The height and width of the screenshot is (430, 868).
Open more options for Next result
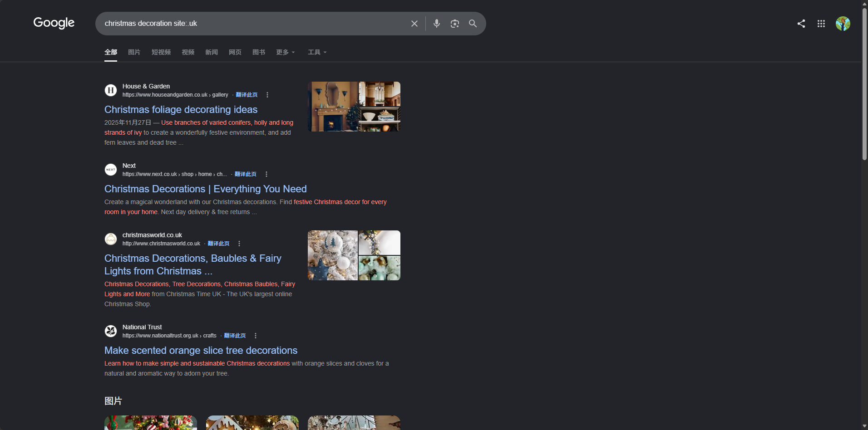[x=266, y=174]
